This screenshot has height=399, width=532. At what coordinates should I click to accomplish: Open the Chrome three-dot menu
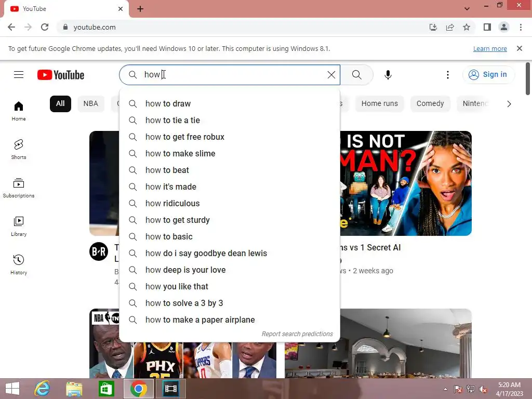tap(521, 27)
